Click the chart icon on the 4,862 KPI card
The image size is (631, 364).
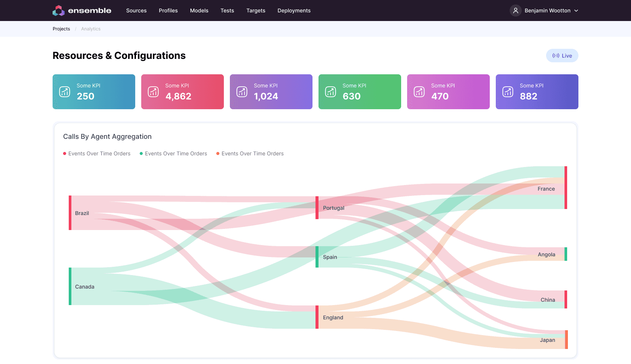pyautogui.click(x=153, y=92)
